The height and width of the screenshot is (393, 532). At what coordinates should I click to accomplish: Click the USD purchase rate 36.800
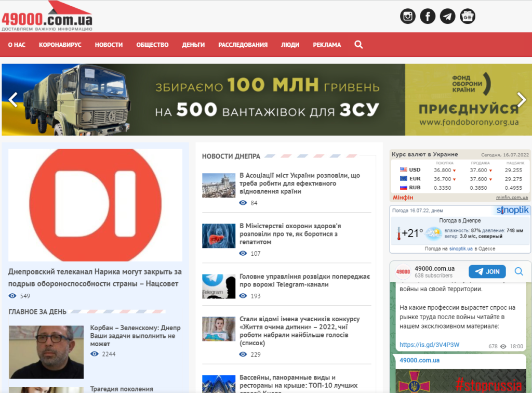[x=442, y=170]
